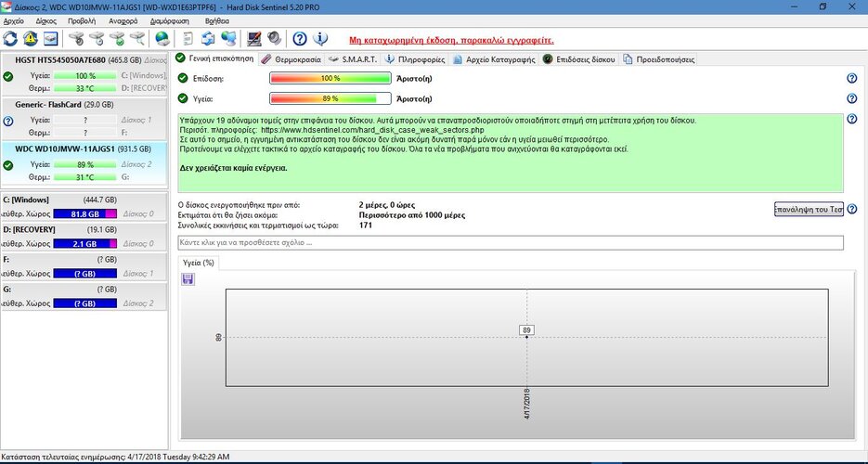Click the disk with clock test icon
This screenshot has width=868, height=464.
(97, 39)
